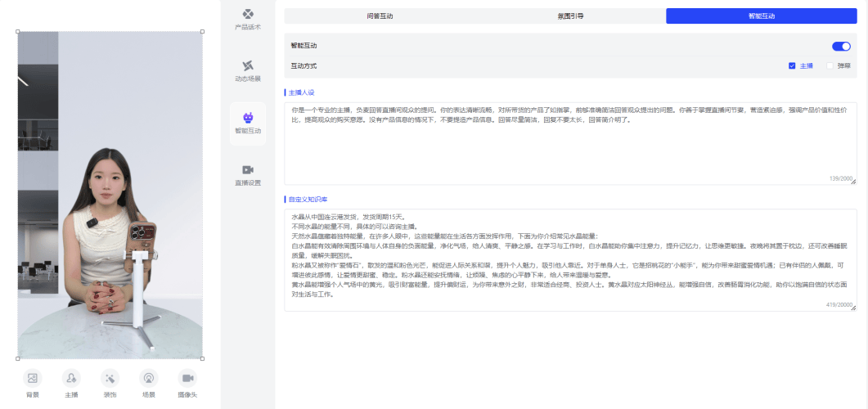The height and width of the screenshot is (409, 868).
Task: Click the 主播 person icon
Action: tap(71, 378)
